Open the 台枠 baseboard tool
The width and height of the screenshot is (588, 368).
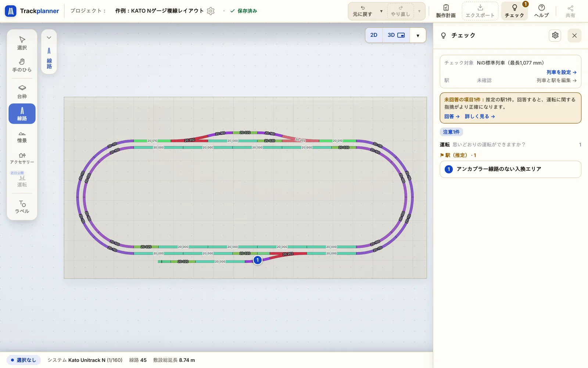point(22,92)
